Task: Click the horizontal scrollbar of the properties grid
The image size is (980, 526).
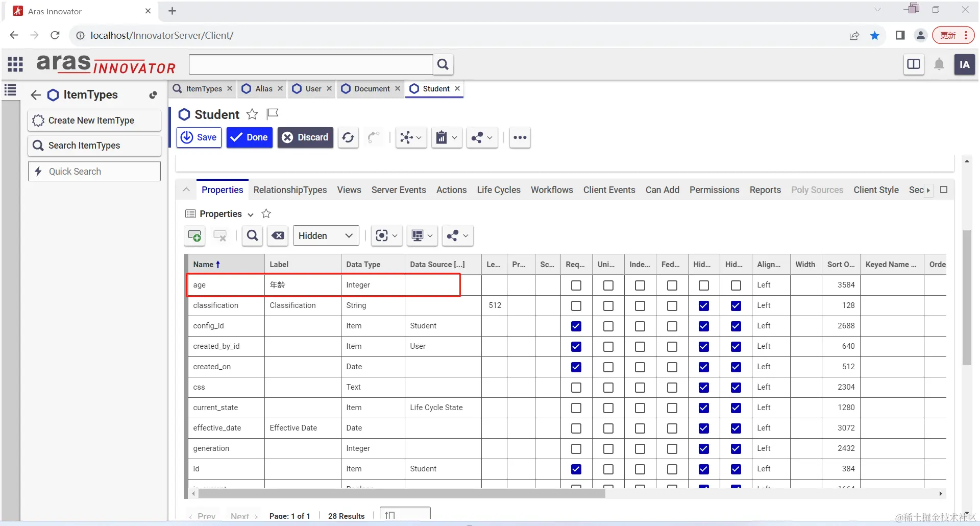Action: tap(402, 494)
